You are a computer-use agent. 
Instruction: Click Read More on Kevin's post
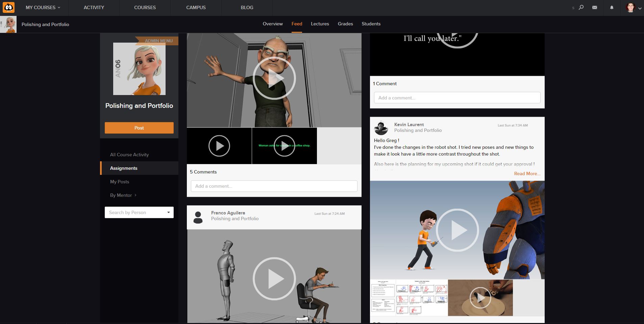click(x=527, y=173)
